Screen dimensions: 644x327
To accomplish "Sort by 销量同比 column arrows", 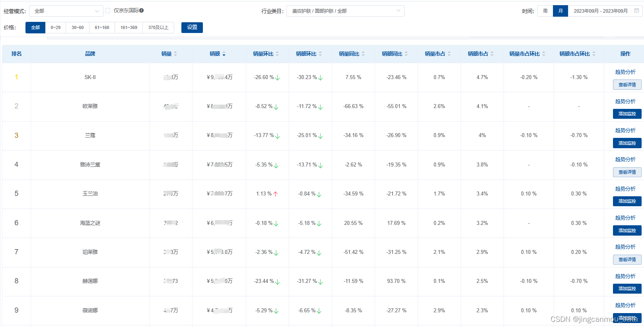I will [363, 54].
